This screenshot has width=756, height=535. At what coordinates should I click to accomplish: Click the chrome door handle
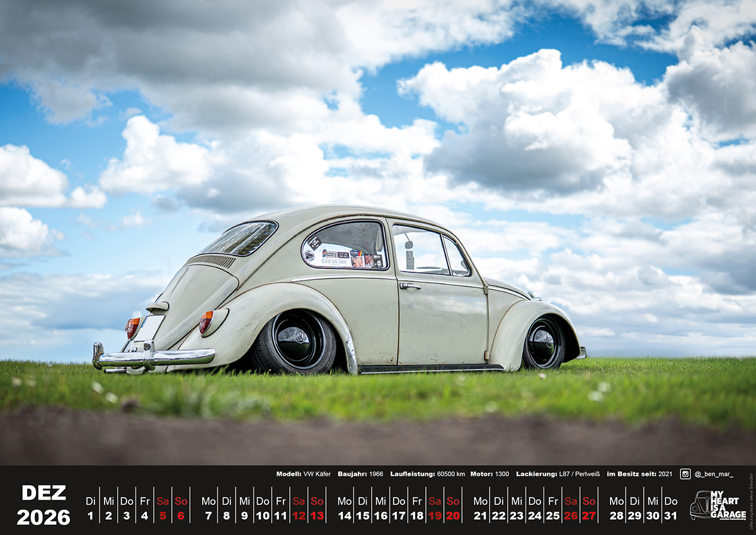pos(409,286)
